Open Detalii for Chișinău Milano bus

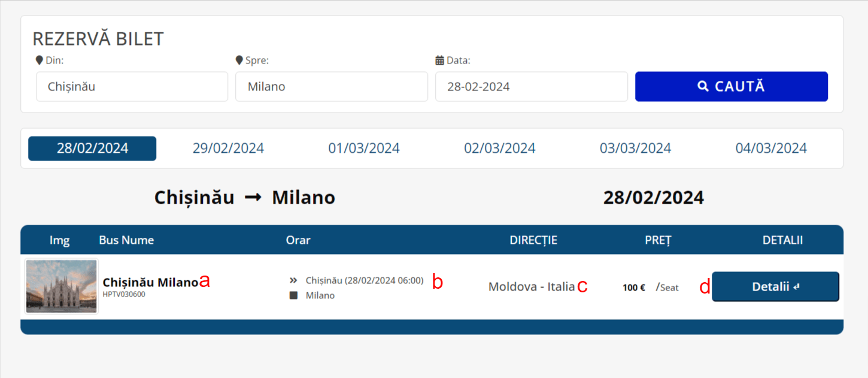pos(775,286)
